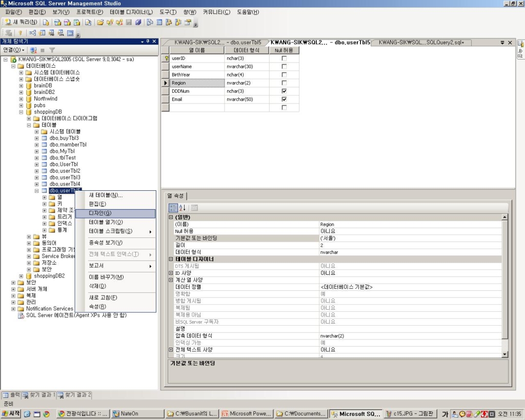Click the Open File folder icon
The width and height of the screenshot is (525, 420).
click(100, 23)
